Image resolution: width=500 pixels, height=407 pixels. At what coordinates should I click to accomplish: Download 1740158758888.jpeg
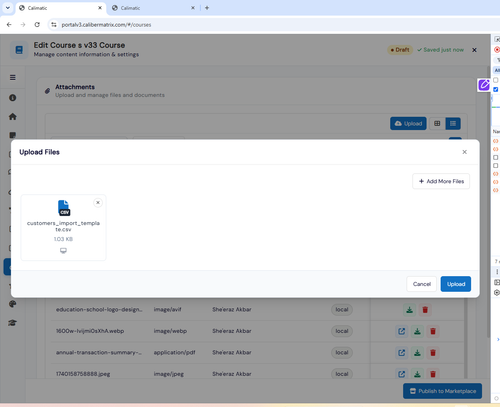(417, 374)
